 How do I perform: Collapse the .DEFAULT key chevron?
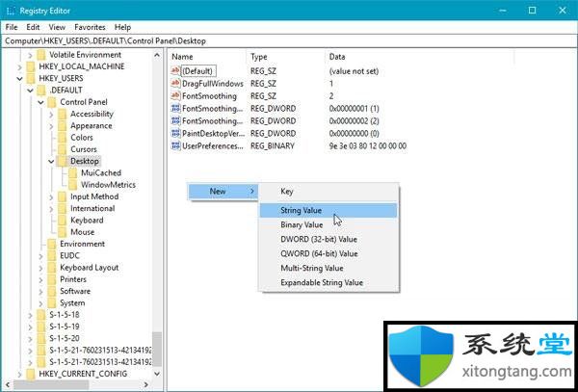click(30, 91)
